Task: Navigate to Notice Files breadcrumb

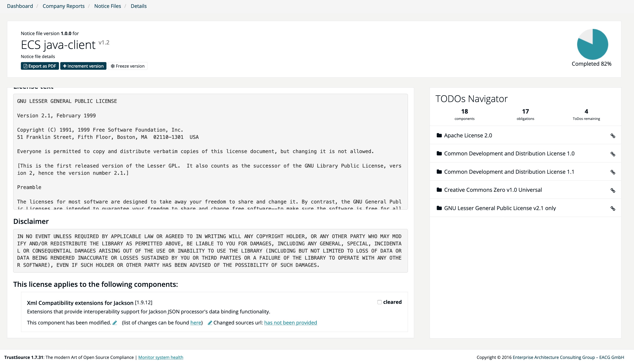Action: [x=108, y=6]
